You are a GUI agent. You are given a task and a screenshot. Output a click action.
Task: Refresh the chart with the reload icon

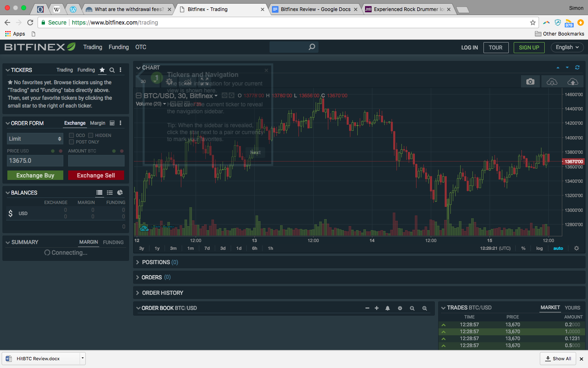coord(577,67)
